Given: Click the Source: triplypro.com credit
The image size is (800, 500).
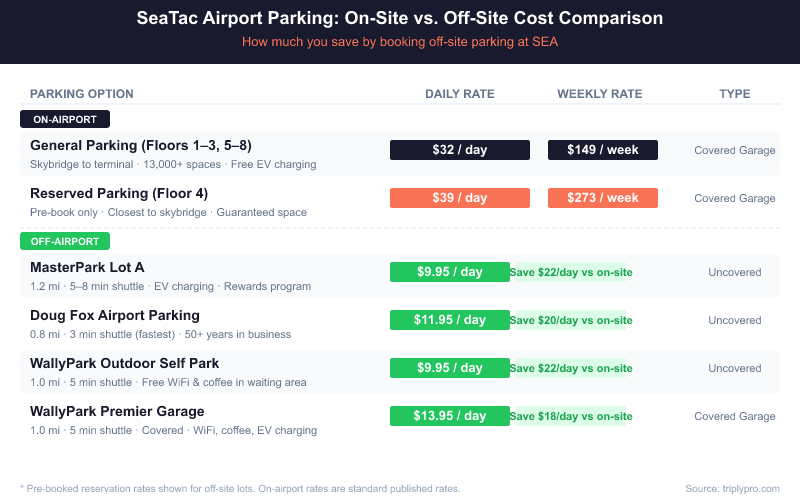Looking at the screenshot, I should 731,488.
